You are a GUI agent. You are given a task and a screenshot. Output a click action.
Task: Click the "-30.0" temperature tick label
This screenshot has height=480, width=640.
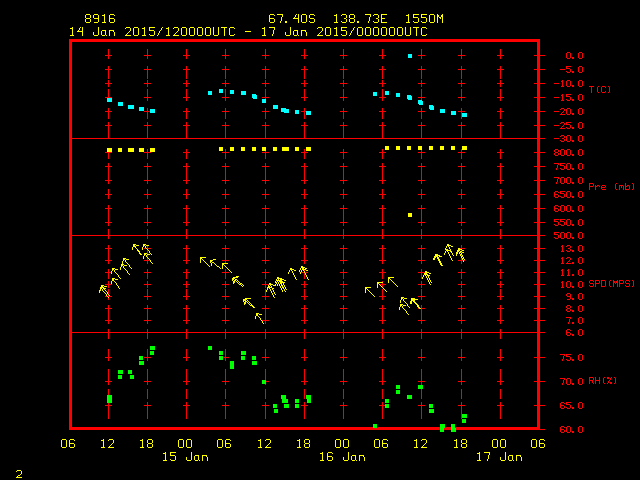pos(569,139)
